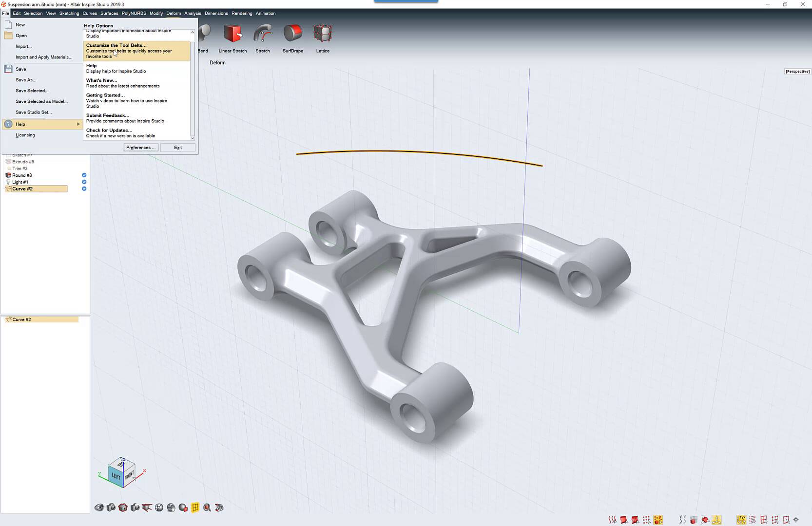Click the Help Options scroll down arrow
This screenshot has height=526, width=812.
point(193,138)
